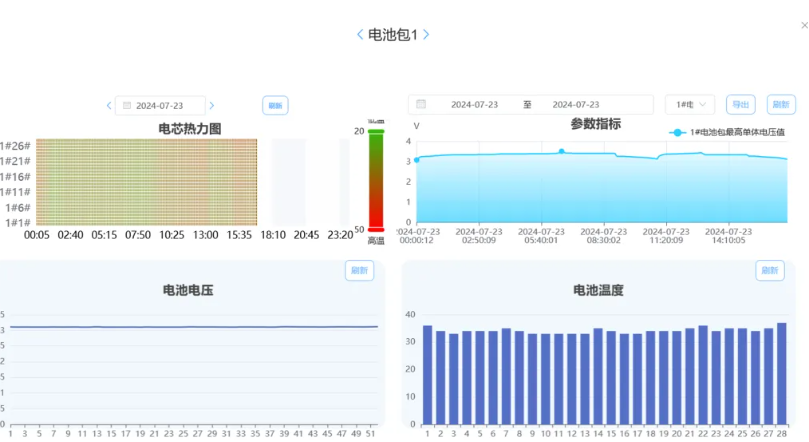Refresh the 参数指标 chart

tap(781, 104)
